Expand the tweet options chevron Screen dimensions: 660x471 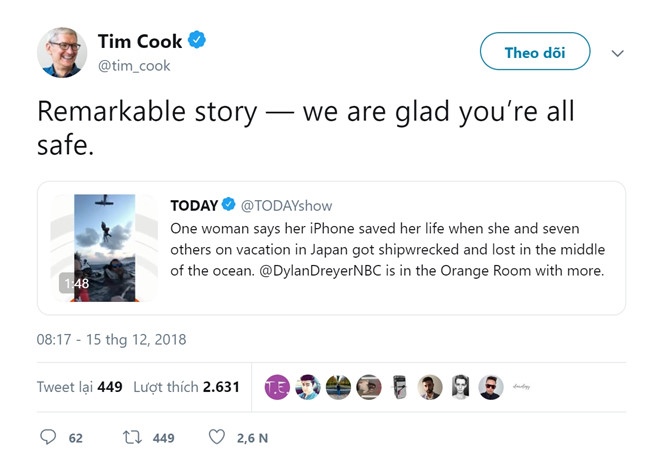point(617,53)
